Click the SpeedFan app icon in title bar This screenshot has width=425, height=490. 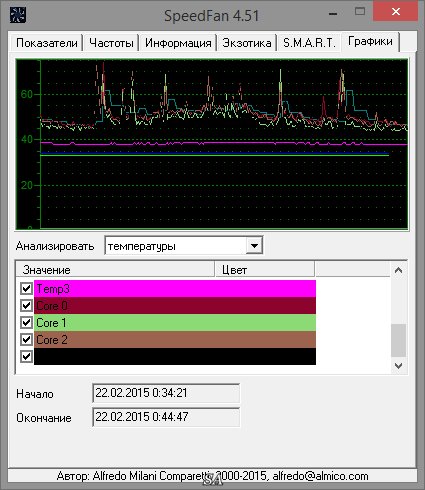tap(18, 15)
